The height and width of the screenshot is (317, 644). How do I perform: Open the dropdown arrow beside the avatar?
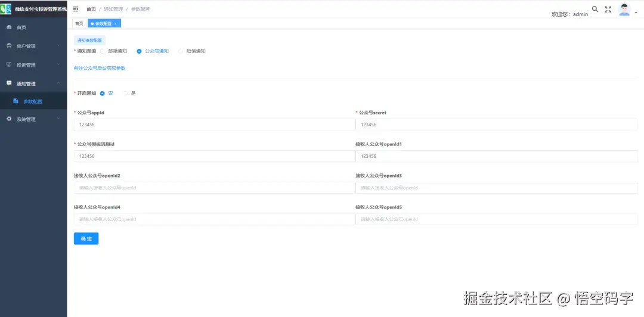click(x=636, y=13)
